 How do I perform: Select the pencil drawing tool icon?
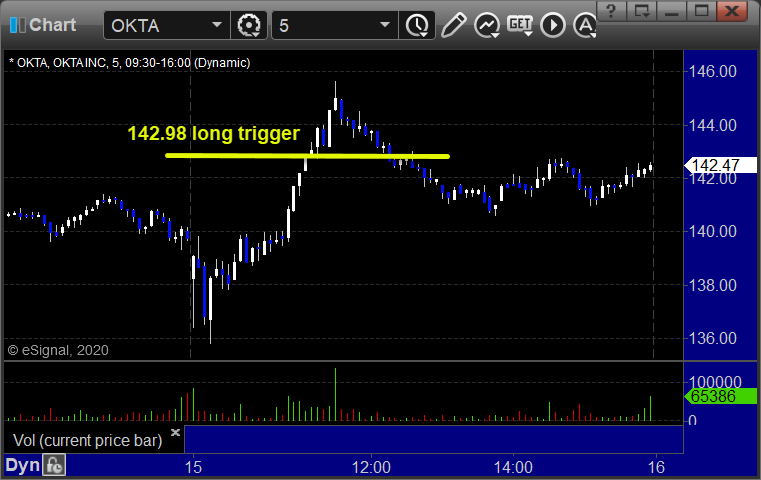coord(454,25)
